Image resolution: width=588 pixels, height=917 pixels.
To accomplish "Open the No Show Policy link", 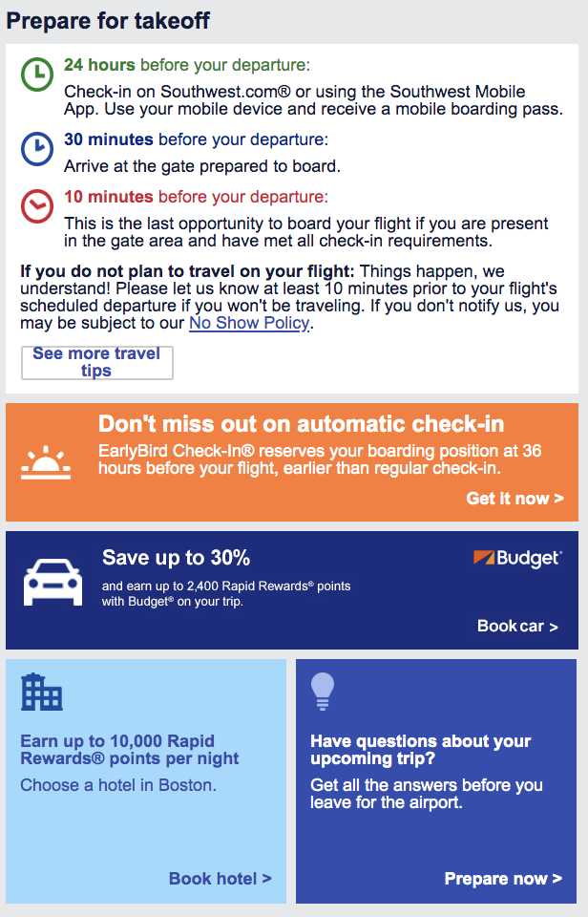I will pyautogui.click(x=249, y=323).
